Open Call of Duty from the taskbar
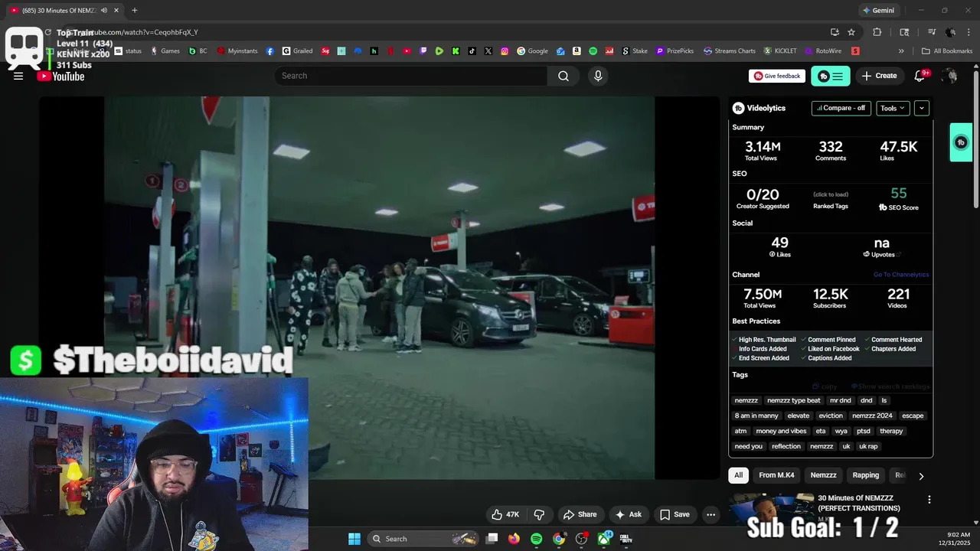 click(x=626, y=539)
